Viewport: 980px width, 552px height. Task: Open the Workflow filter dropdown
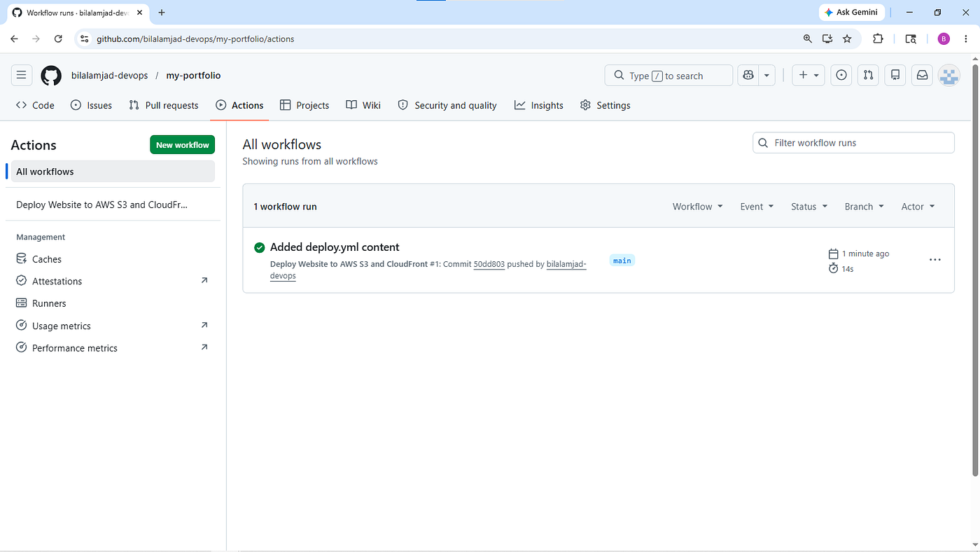coord(697,207)
